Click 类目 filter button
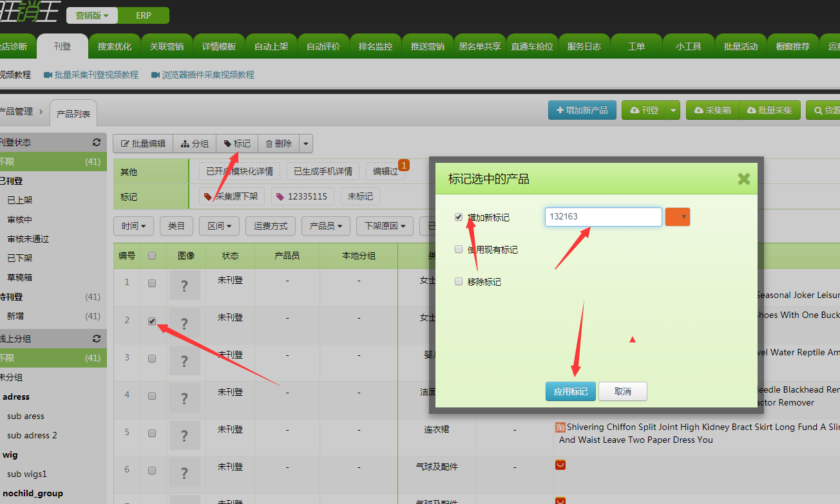 coord(177,226)
